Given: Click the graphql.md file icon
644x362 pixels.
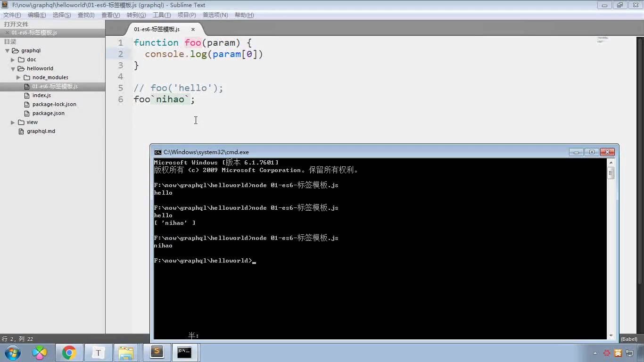Looking at the screenshot, I should pyautogui.click(x=21, y=131).
